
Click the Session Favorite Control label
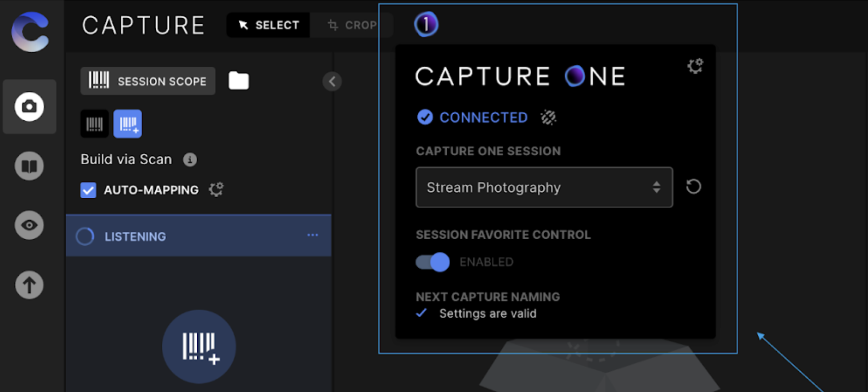[x=503, y=235]
